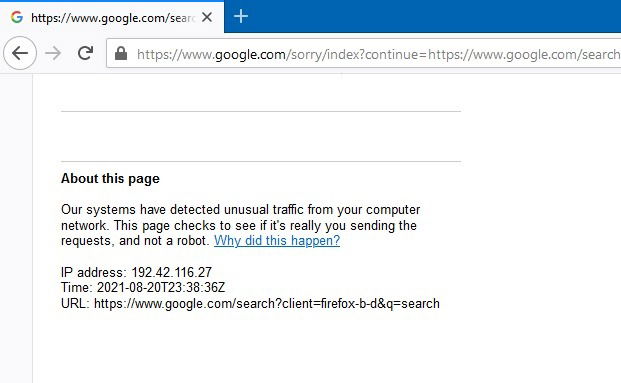
Task: Click the word "robot" in the paragraph
Action: 192,240
